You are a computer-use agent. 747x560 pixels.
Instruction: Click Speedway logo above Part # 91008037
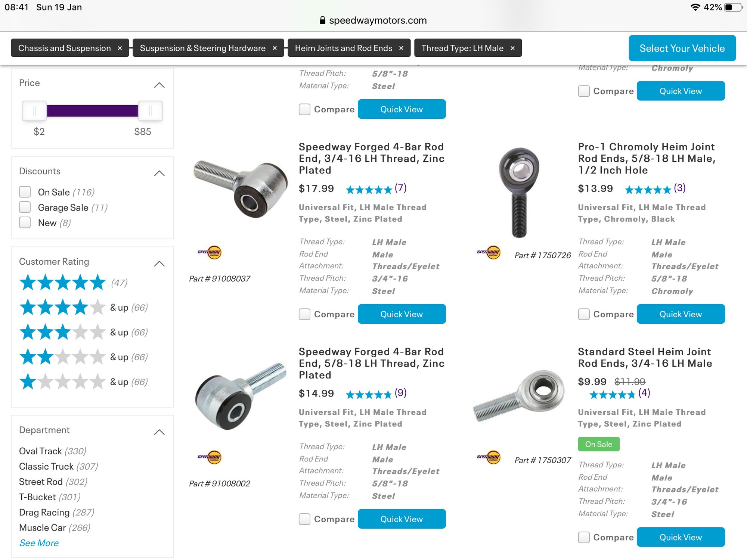coord(210,252)
